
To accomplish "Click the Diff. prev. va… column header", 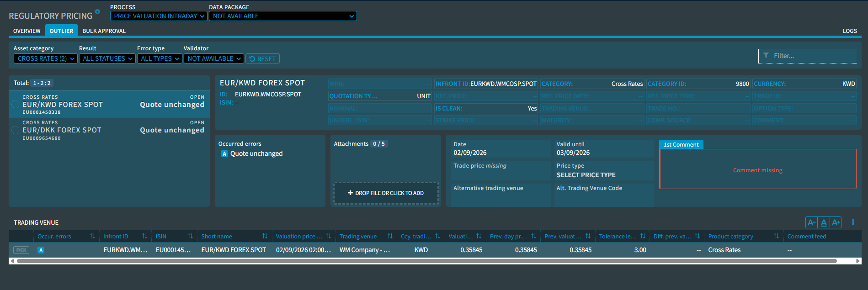I will [672, 236].
